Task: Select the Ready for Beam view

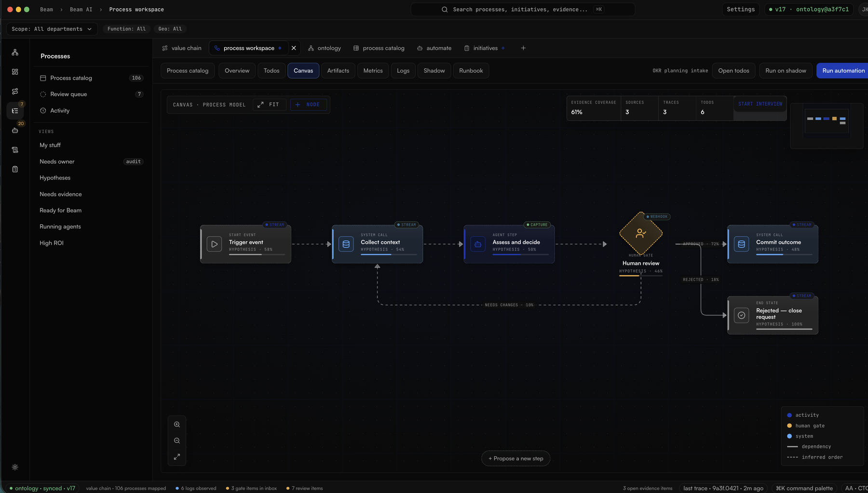Action: coord(91,210)
